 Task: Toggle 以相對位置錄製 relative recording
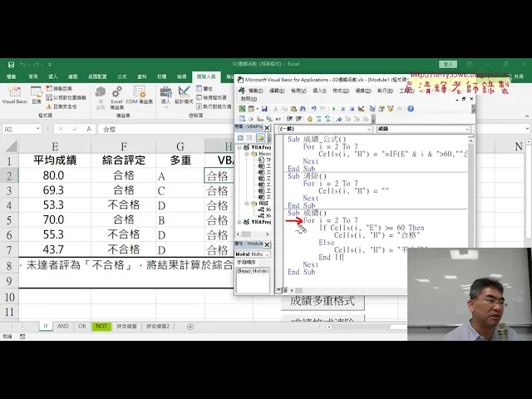point(66,98)
